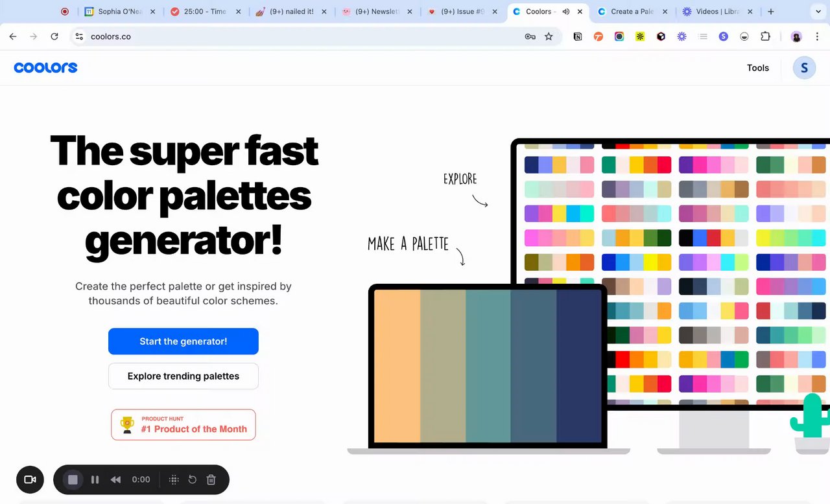Viewport: 830px width, 504px height.
Task: Open the Extensions puzzle menu
Action: coord(765,36)
